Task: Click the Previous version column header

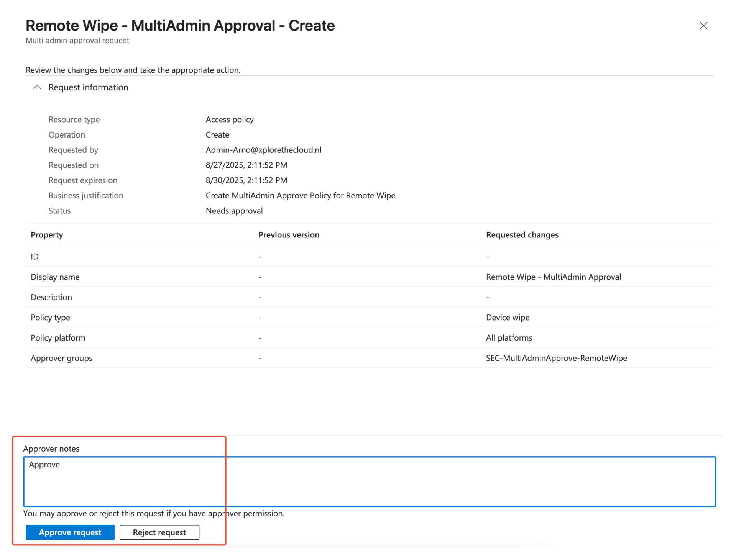Action: point(289,235)
